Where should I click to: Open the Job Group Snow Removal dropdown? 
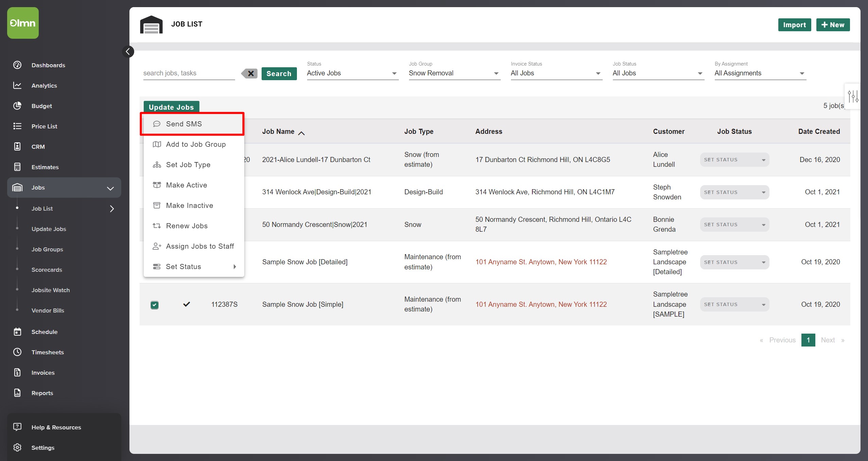tap(455, 73)
